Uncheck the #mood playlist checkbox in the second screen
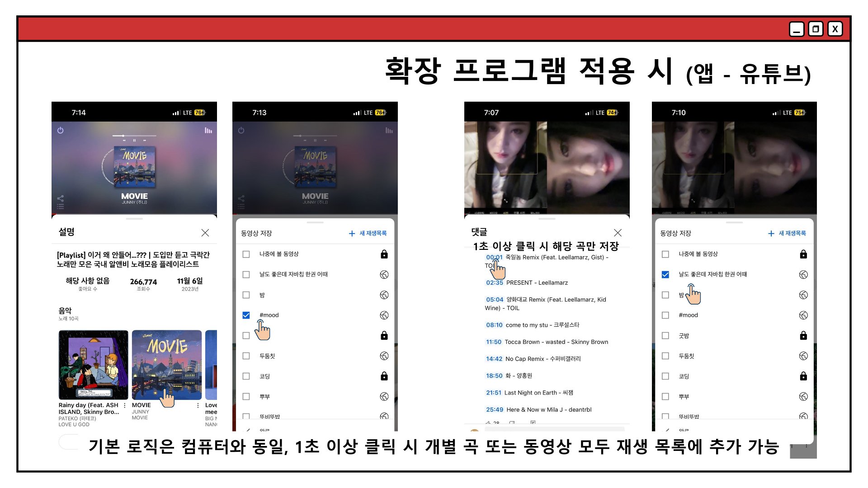Viewport: 868px width, 488px height. pos(246,315)
